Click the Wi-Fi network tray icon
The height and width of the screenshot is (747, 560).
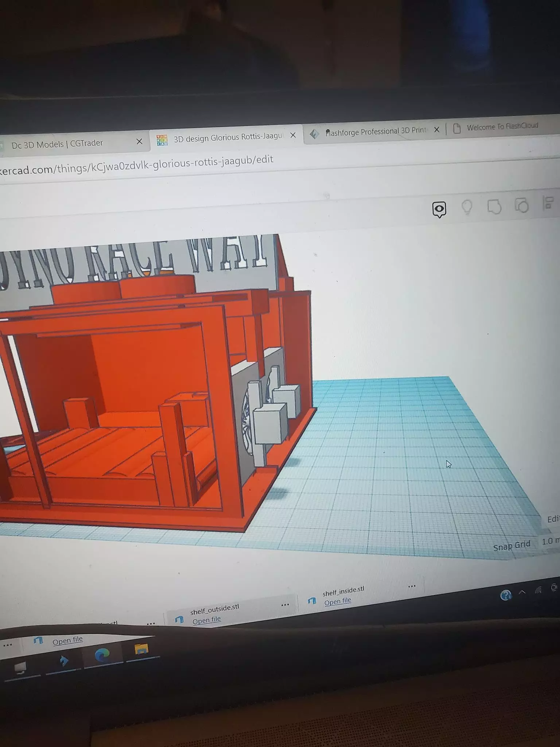pos(538,590)
